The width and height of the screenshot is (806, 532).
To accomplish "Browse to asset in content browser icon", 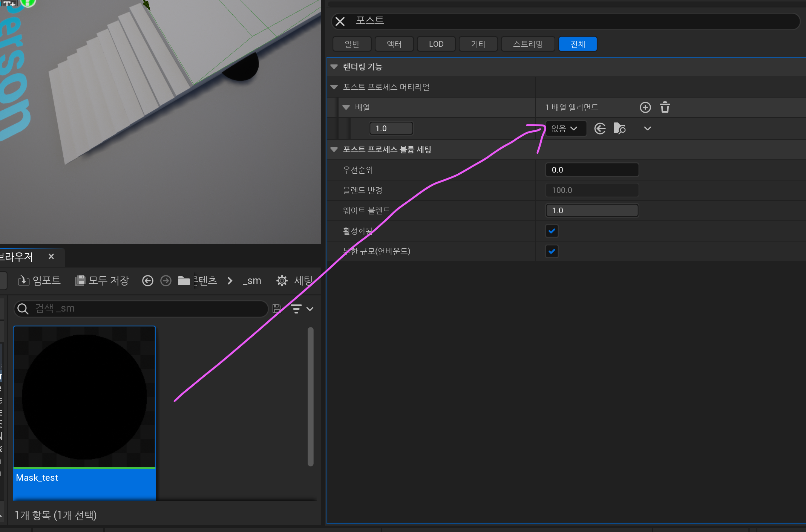I will click(x=619, y=128).
